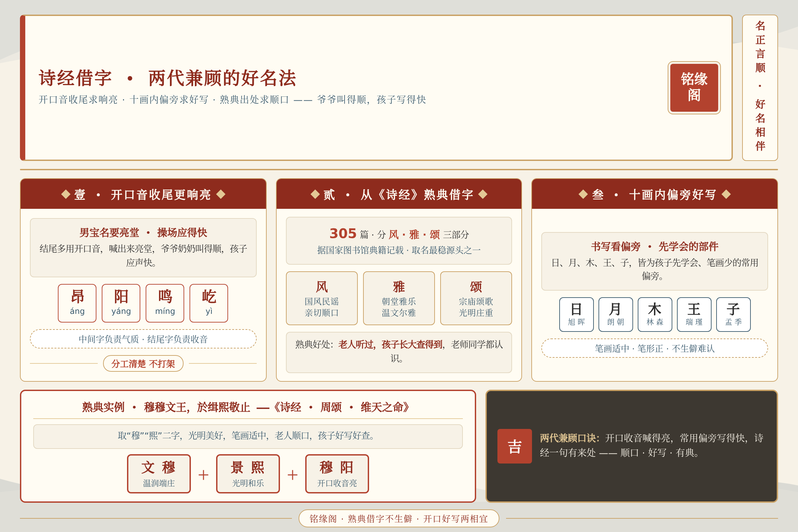Image resolution: width=798 pixels, height=532 pixels.
Task: Select the 阳 yáng character card
Action: coord(121,303)
